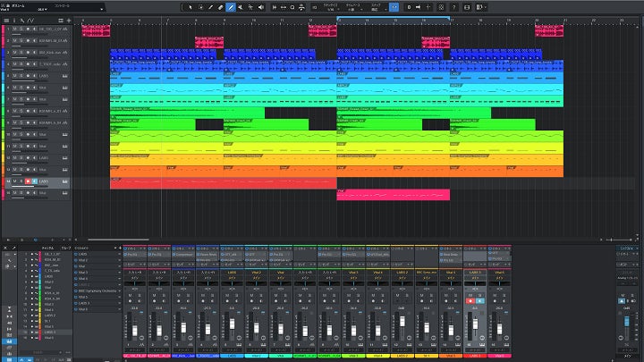Adjust the volume fader on the first mixer channel

pos(136,333)
